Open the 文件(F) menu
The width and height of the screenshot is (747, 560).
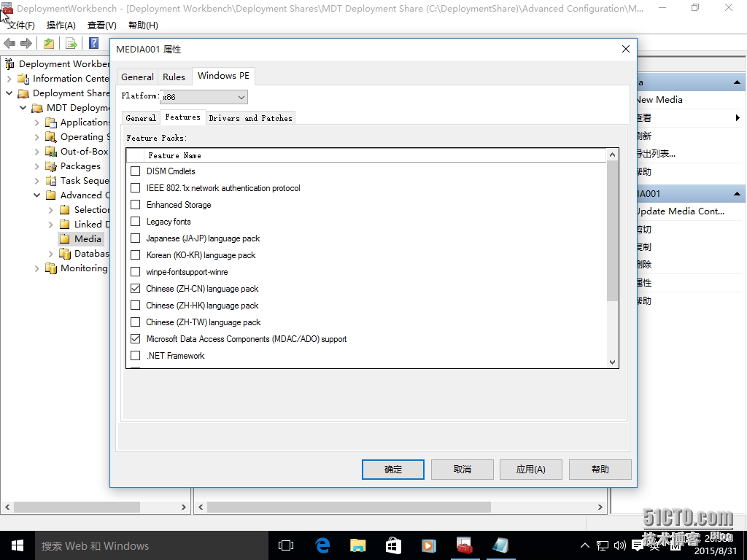pyautogui.click(x=20, y=26)
